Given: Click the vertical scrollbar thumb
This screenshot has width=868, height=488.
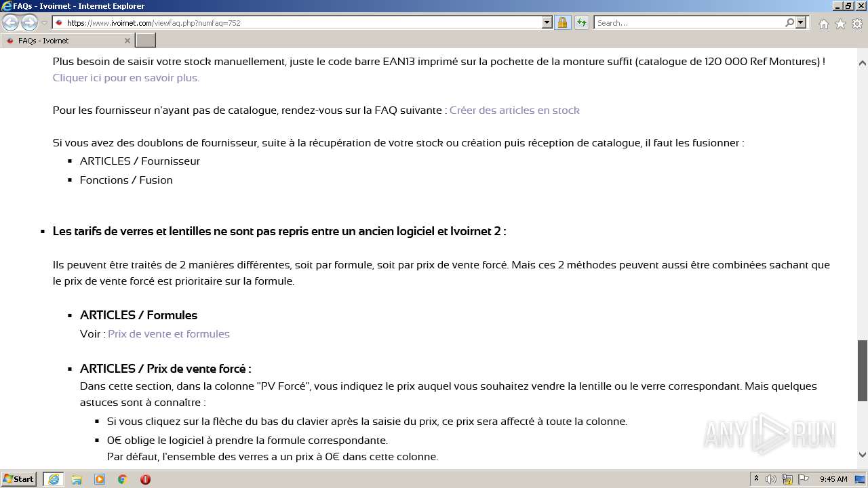Looking at the screenshot, I should 863,370.
